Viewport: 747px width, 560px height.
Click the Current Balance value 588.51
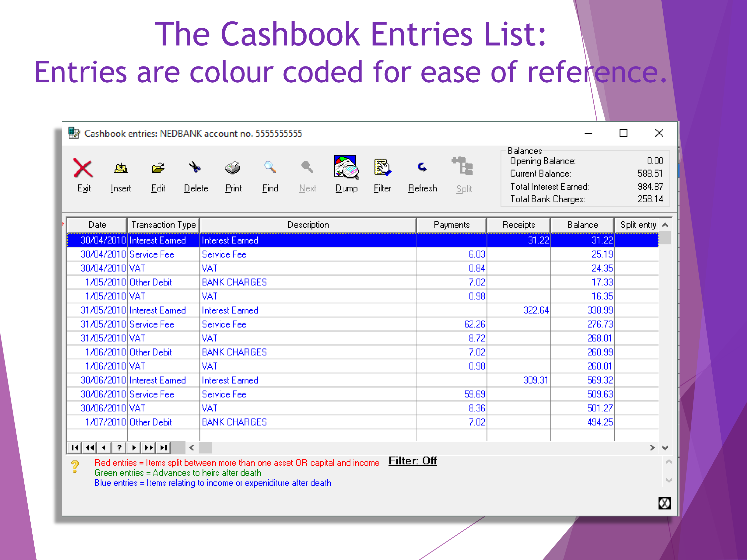650,173
